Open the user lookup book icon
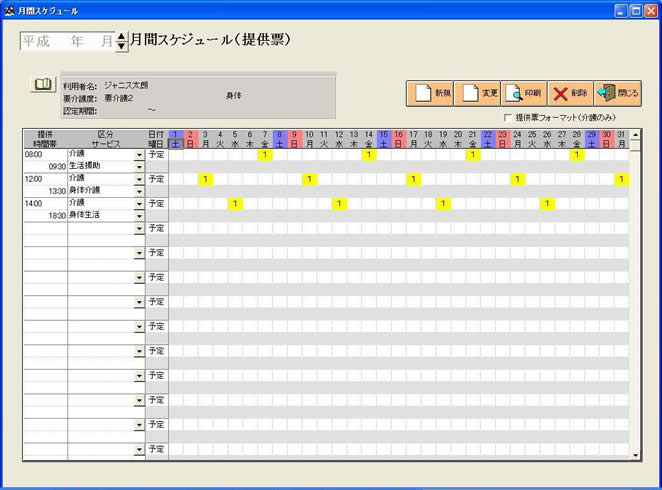This screenshot has width=662, height=490. tap(43, 85)
